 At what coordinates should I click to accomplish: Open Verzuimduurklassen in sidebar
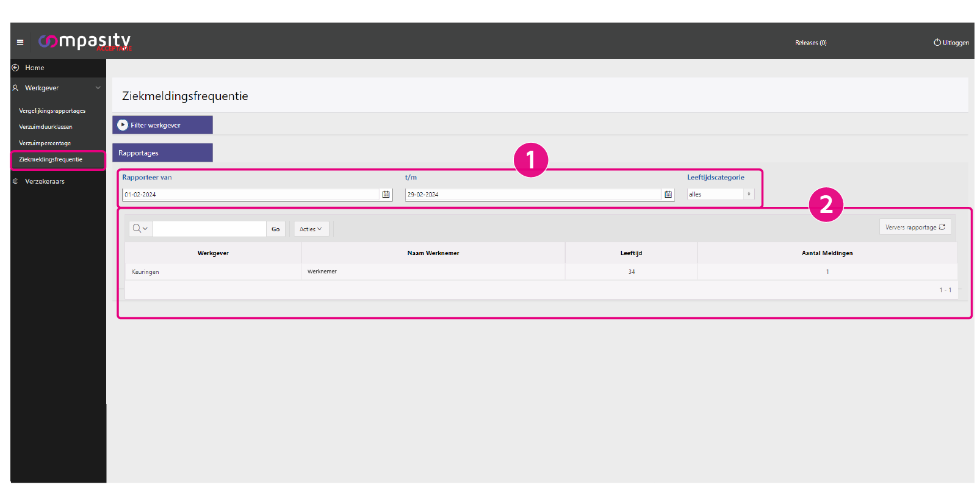tap(46, 127)
